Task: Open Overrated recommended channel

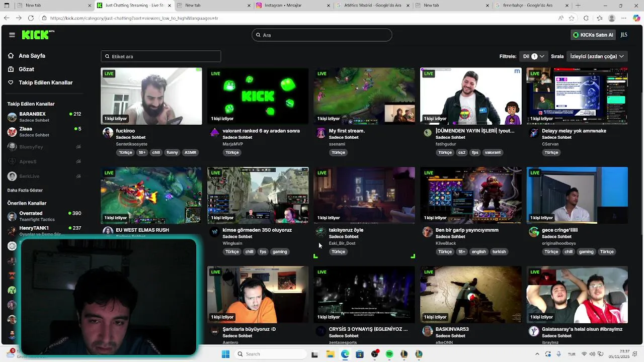Action: (44, 216)
